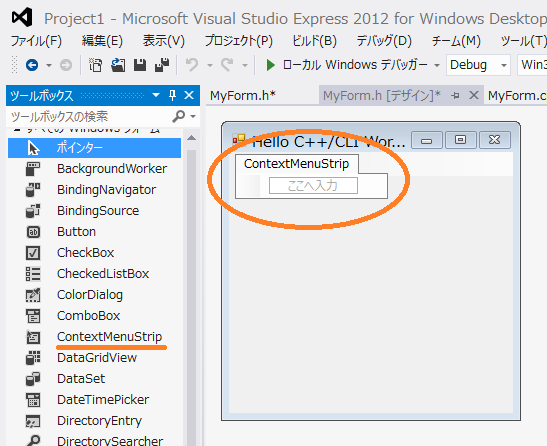Select the DirectorySearcher toolbox item

[95, 440]
